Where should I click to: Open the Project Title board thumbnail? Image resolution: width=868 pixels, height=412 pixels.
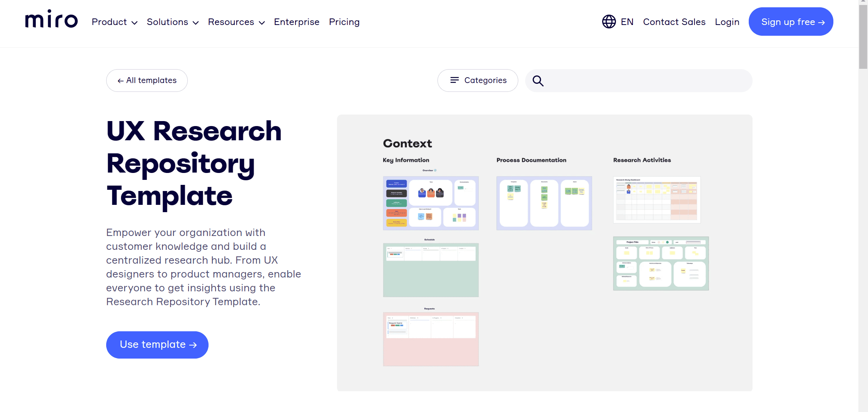661,263
